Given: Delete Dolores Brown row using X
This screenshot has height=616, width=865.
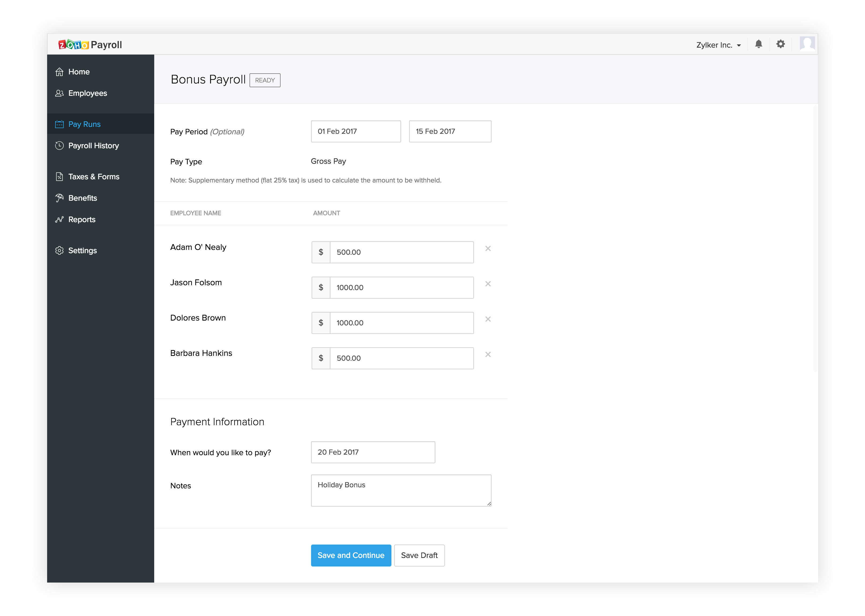Looking at the screenshot, I should [488, 320].
